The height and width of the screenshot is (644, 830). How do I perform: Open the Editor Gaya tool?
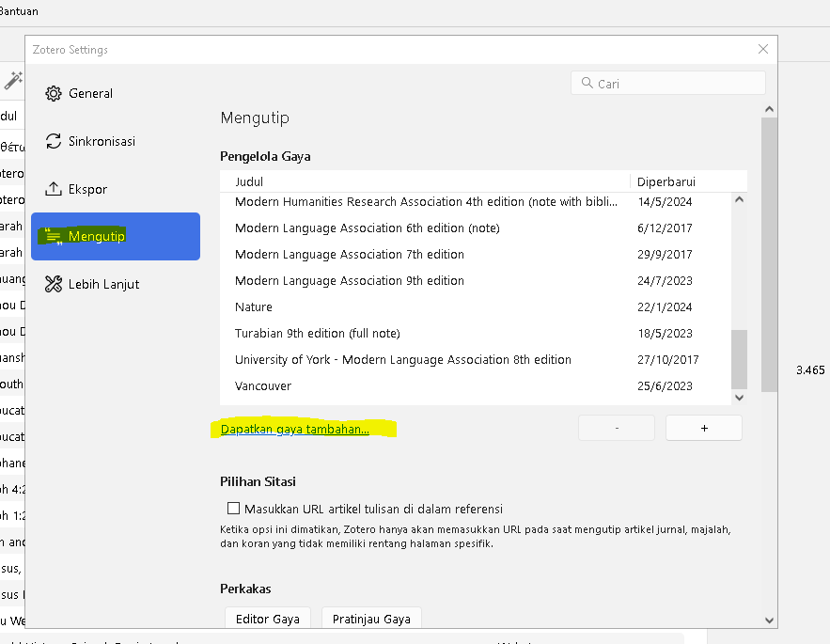pos(268,618)
